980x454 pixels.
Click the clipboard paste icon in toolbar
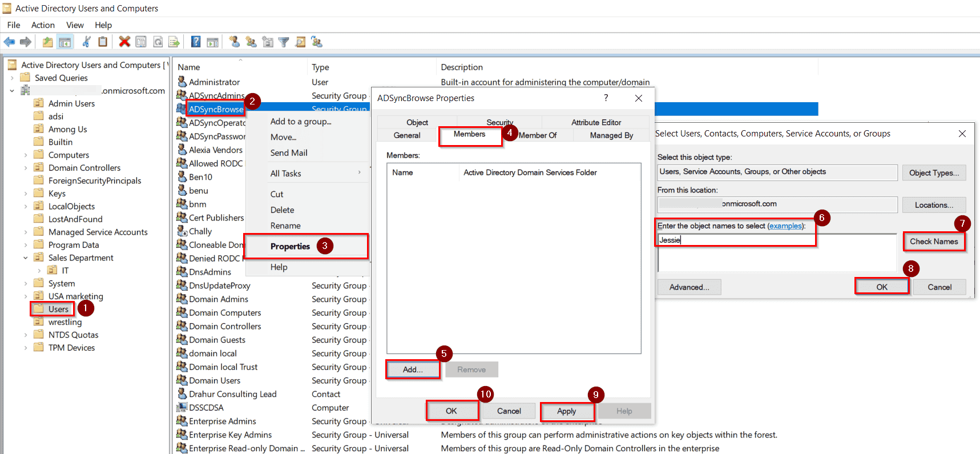pyautogui.click(x=103, y=42)
